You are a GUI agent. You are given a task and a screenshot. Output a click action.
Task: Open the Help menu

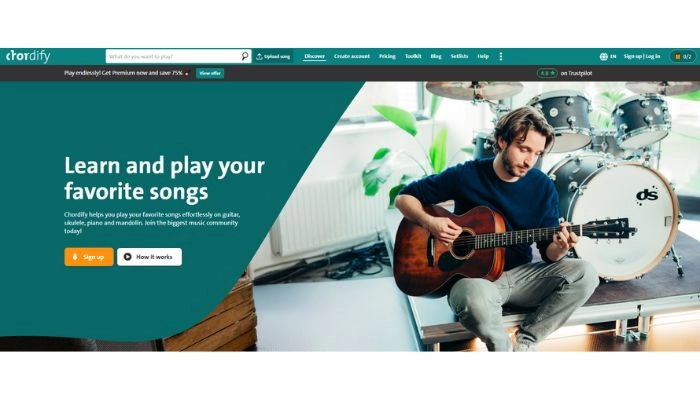483,56
